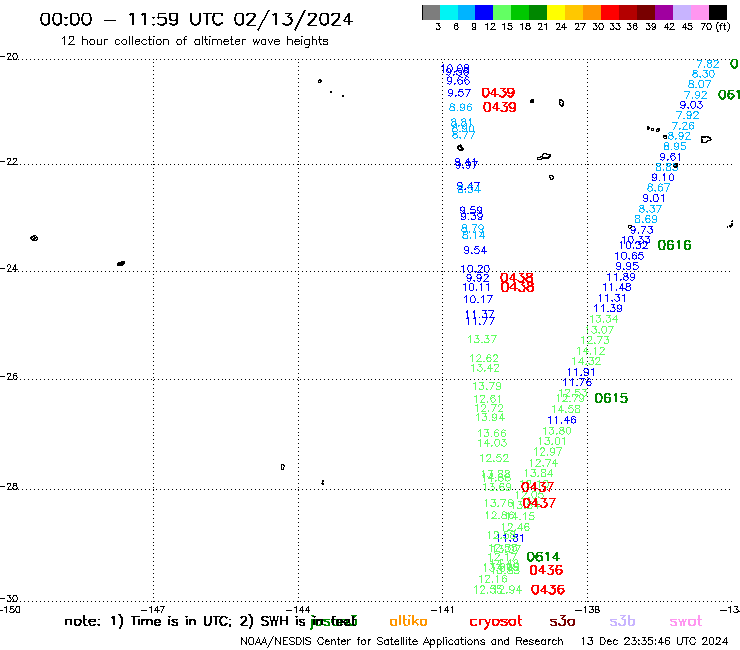
Task: Click the timestamp '13 Dec 23:35:46 UTC 2024'
Action: click(x=655, y=642)
